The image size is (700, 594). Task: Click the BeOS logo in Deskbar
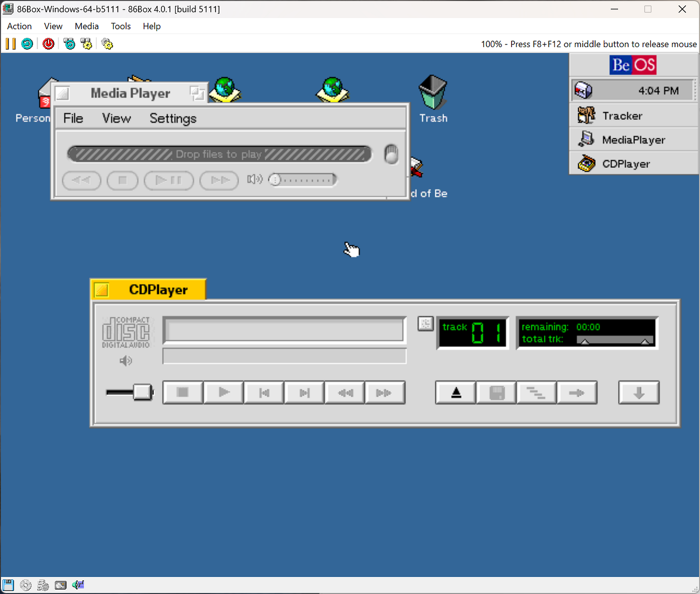[x=633, y=65]
